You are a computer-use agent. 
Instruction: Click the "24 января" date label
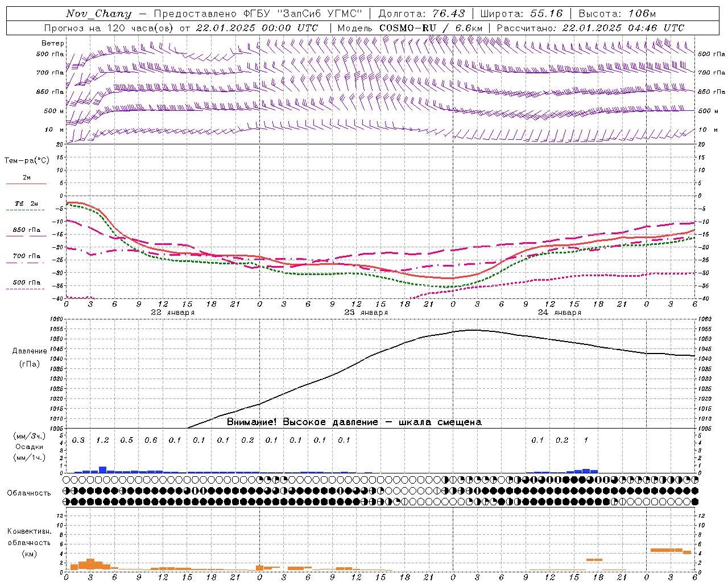tap(560, 313)
